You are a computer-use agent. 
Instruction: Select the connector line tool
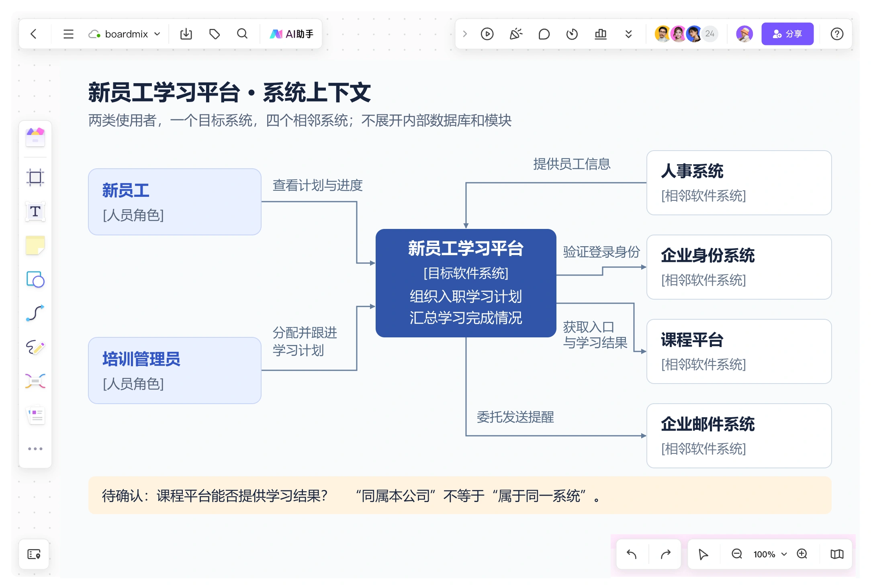pyautogui.click(x=35, y=313)
